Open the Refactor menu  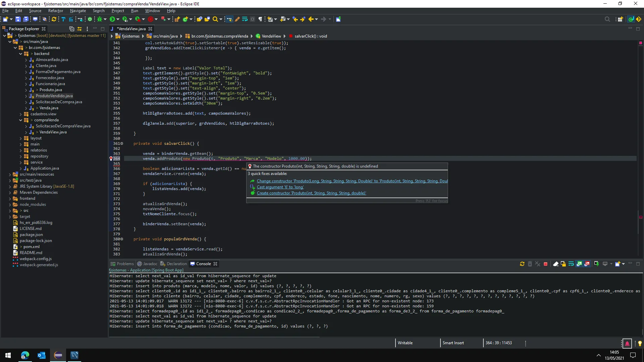coord(55,11)
